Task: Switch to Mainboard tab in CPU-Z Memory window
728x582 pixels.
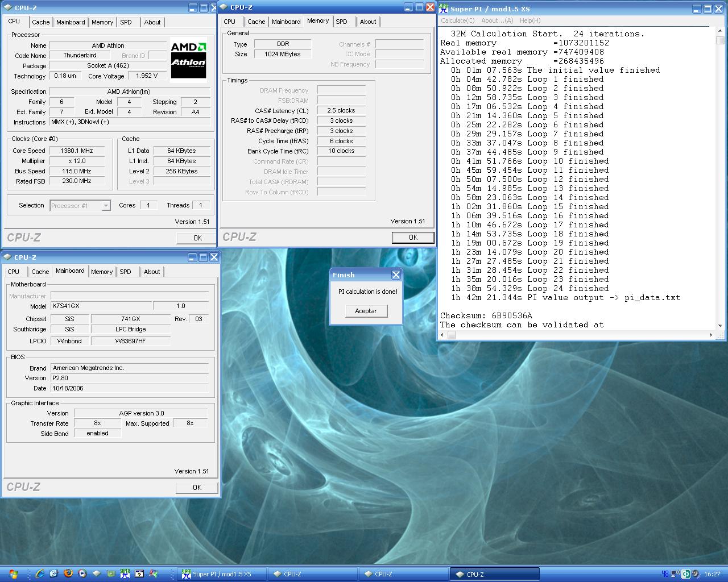Action: click(x=286, y=22)
